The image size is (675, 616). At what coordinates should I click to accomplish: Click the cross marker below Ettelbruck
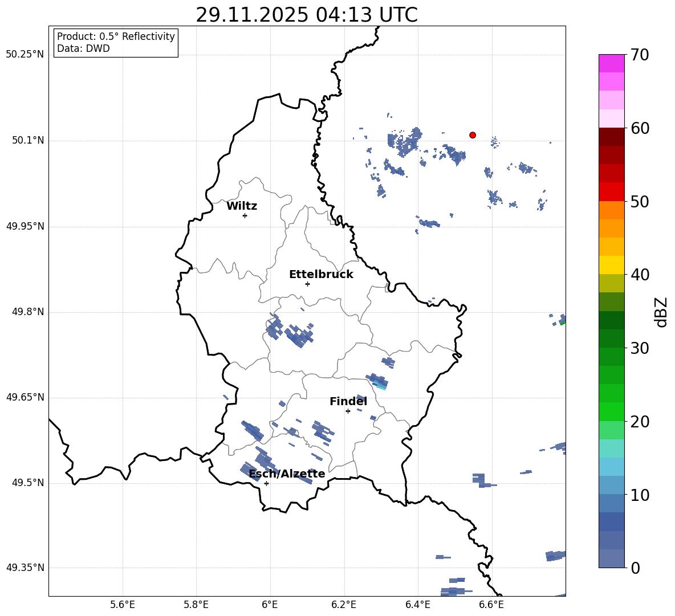tap(307, 284)
